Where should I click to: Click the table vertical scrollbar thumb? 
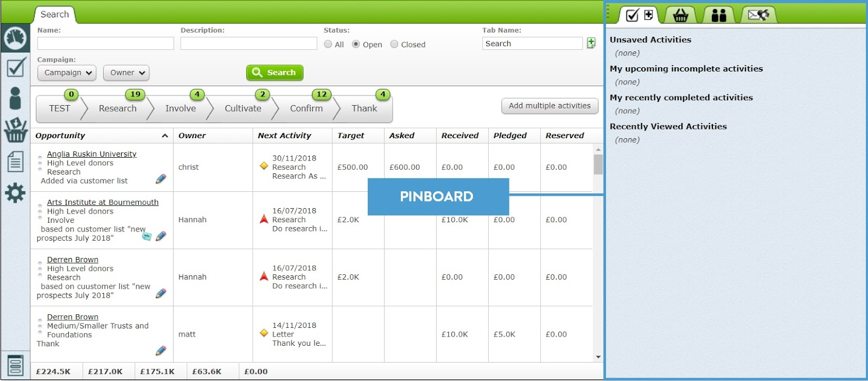[598, 164]
